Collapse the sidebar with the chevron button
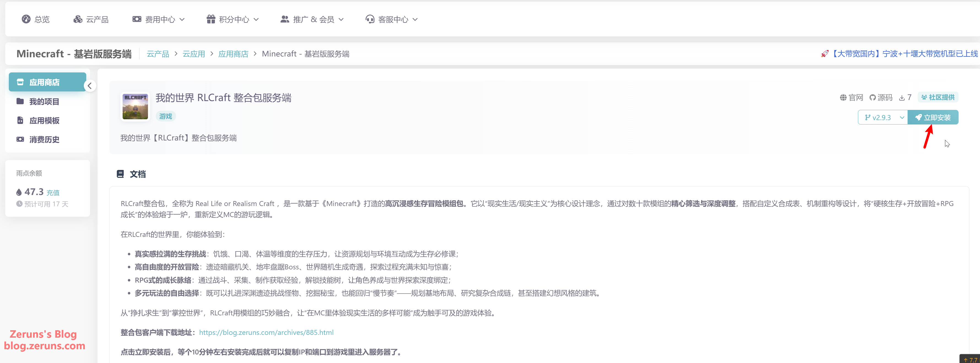 pyautogui.click(x=90, y=86)
